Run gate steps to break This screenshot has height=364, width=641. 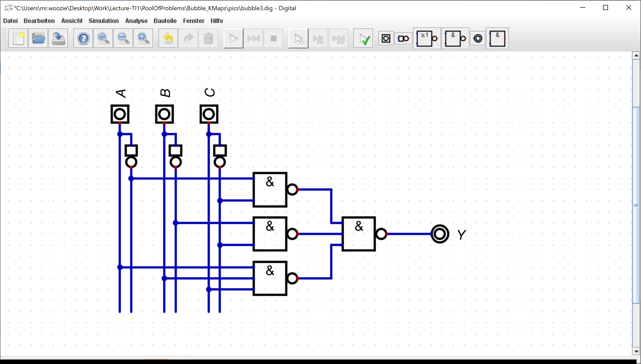point(338,38)
